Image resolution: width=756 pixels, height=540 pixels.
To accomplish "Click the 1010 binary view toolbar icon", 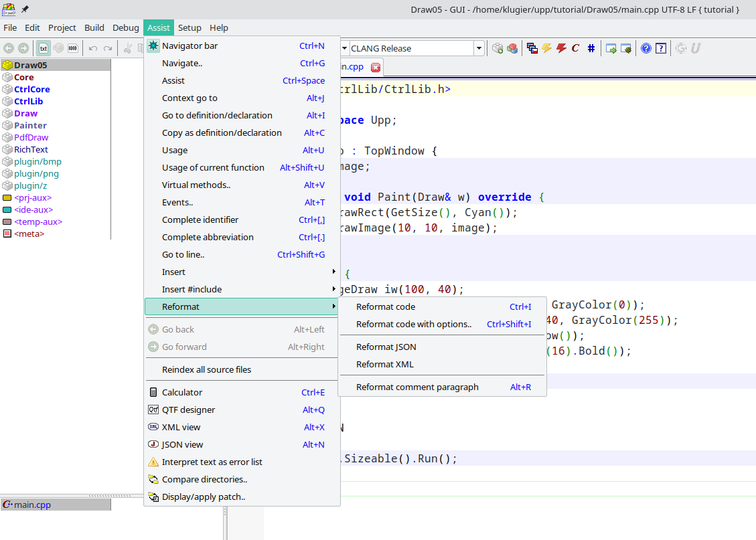I will [73, 48].
